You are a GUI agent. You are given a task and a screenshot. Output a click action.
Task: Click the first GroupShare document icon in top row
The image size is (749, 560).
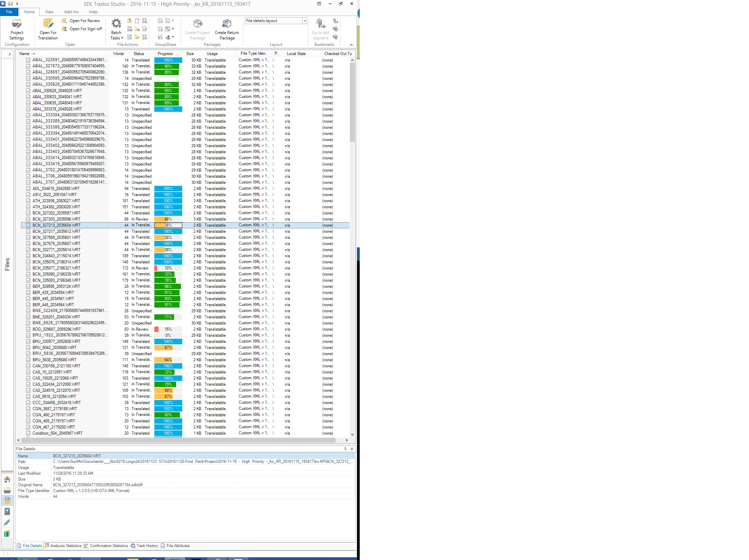tap(160, 21)
